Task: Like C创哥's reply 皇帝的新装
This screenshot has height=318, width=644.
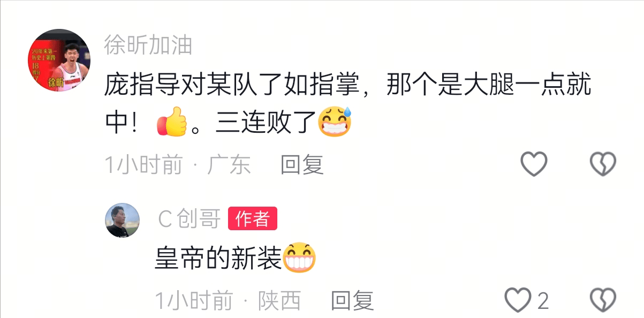Action: click(518, 300)
